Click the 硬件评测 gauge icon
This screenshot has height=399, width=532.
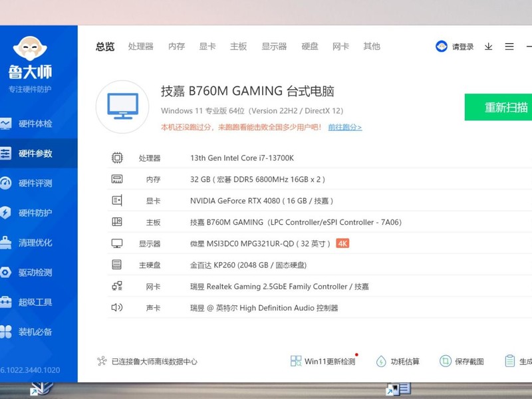tap(5, 184)
